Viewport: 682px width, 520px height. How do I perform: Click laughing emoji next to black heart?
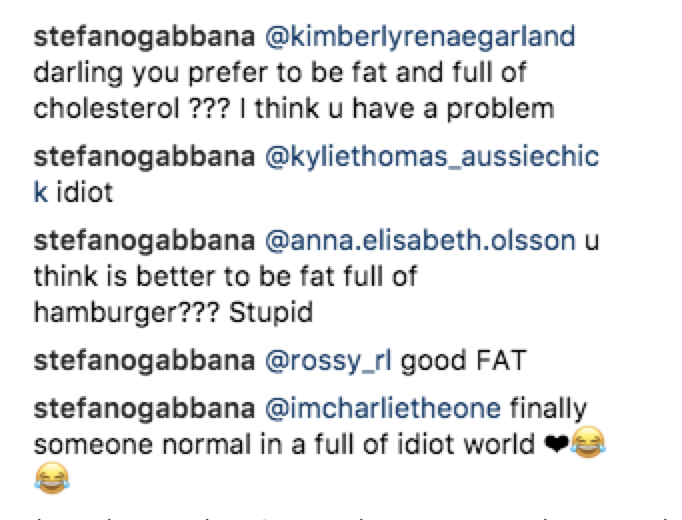(588, 442)
